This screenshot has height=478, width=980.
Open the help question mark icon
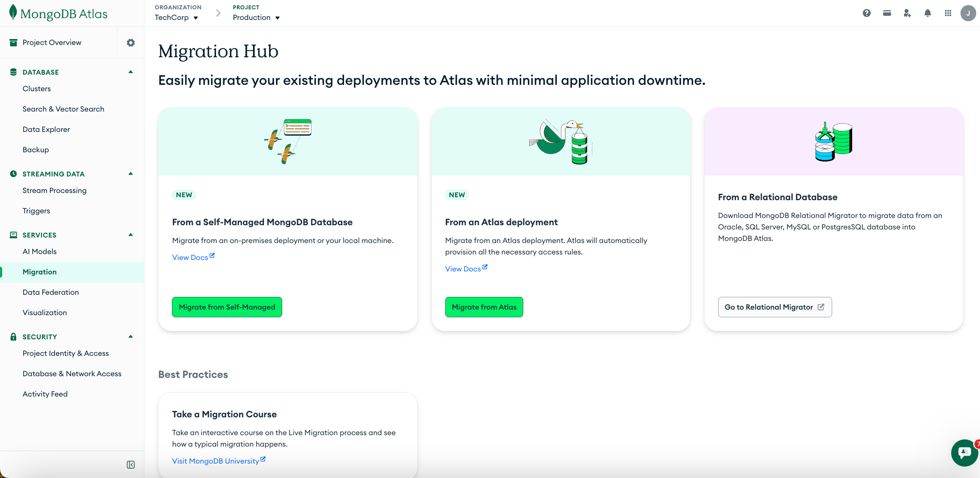(866, 13)
